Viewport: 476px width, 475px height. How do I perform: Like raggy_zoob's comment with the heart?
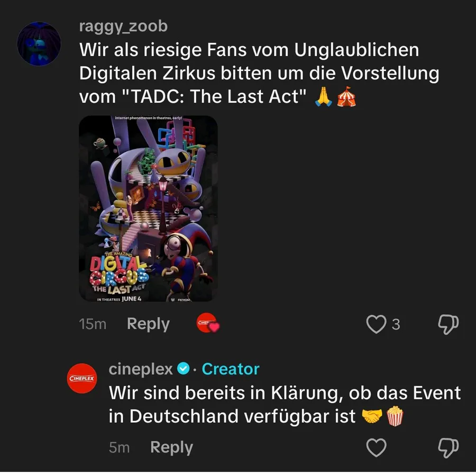[x=376, y=324]
